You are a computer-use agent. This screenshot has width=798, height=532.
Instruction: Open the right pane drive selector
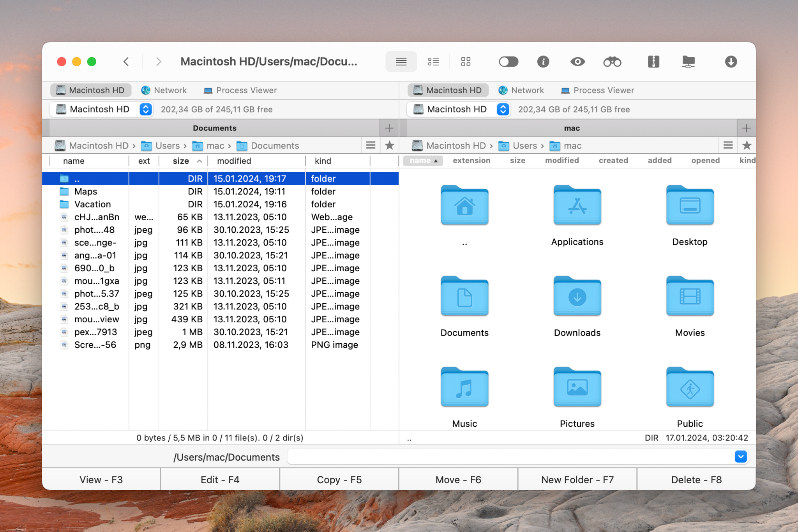(503, 109)
